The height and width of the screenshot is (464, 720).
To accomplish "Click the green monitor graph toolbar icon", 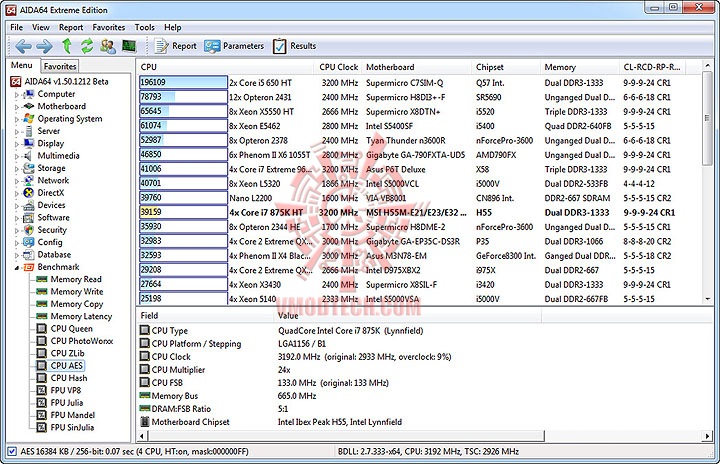I will (x=129, y=46).
